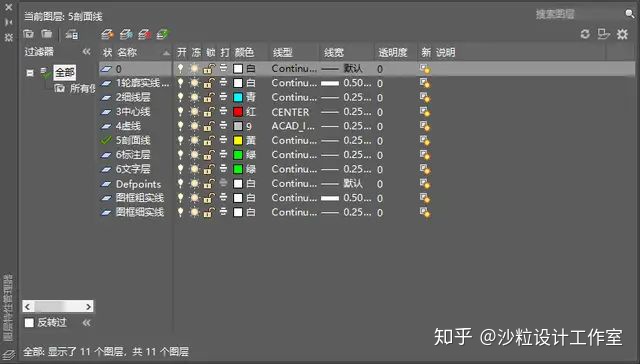Image resolution: width=640 pixels, height=364 pixels.
Task: Lock the 1轮廓实线 layer padlock
Action: point(209,83)
